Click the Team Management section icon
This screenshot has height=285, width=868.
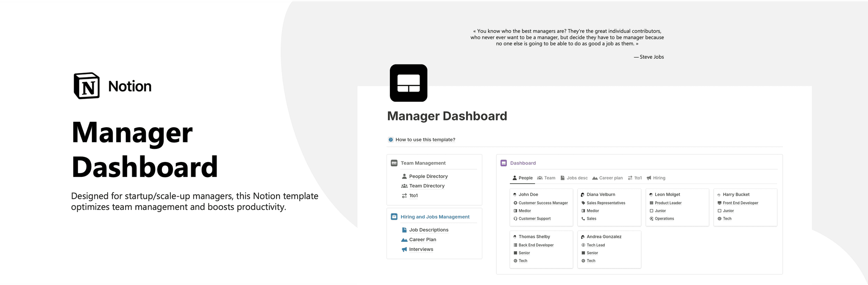[394, 163]
